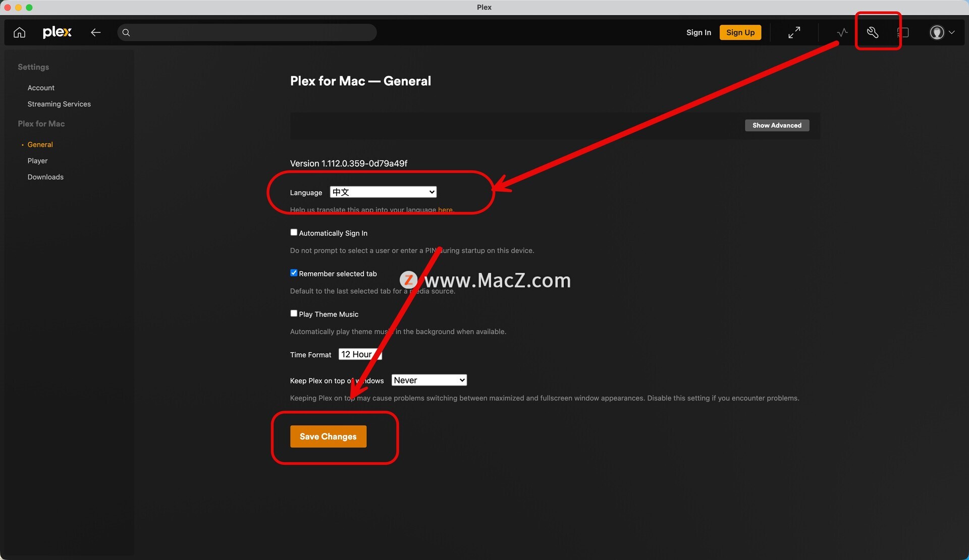Open Settings via the wrench icon

click(873, 33)
